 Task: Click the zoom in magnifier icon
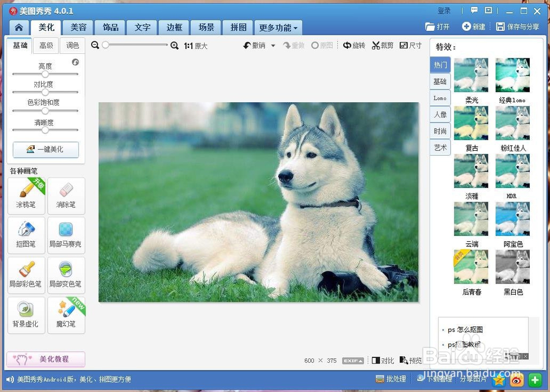click(x=174, y=46)
